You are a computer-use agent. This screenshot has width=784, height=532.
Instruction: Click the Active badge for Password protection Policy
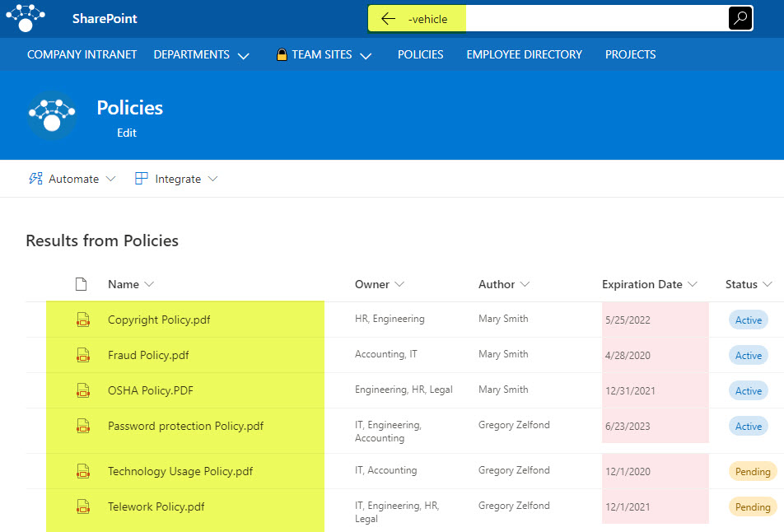748,426
